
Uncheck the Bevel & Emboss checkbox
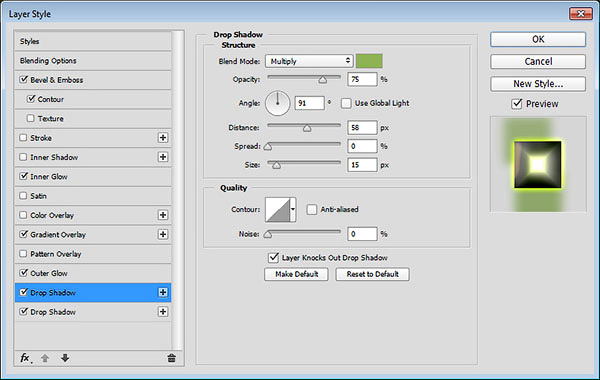(24, 80)
